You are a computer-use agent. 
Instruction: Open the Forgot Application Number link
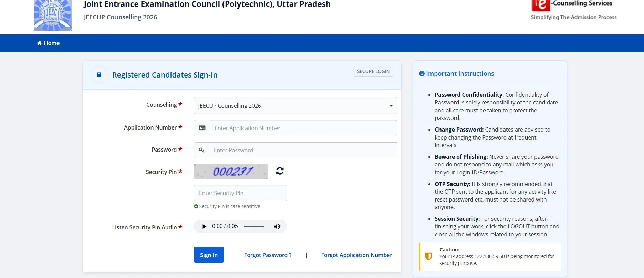tap(356, 255)
